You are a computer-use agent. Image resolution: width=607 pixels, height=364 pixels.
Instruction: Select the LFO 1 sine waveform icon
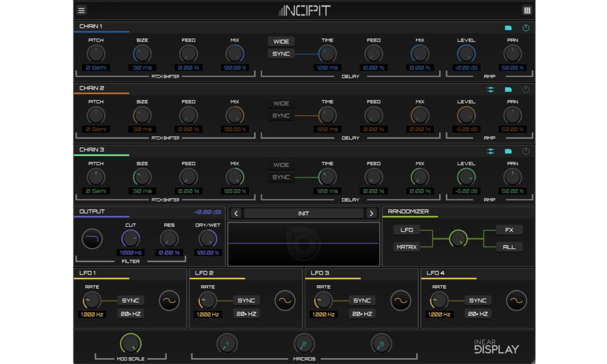(x=169, y=301)
